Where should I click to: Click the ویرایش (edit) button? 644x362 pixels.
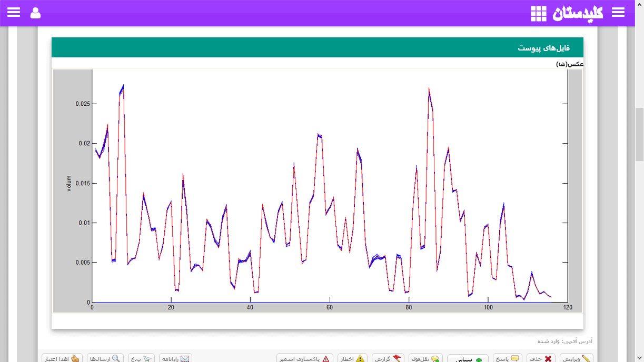tap(576, 358)
